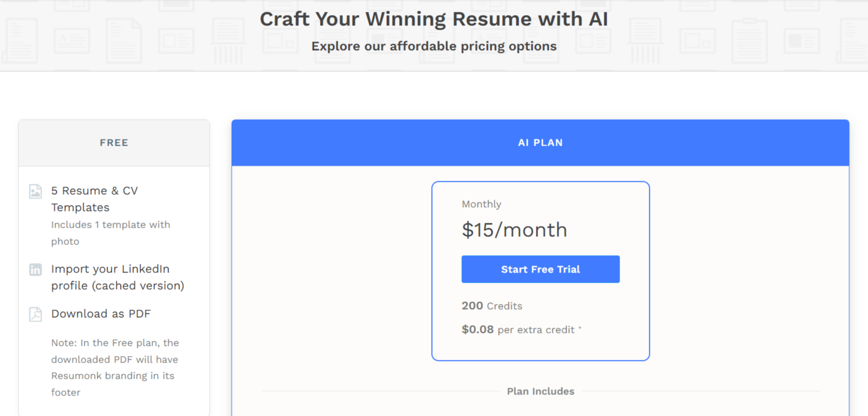Screen dimensions: 868x416
Task: Click Includes 1 template with photo text
Action: coord(111,233)
